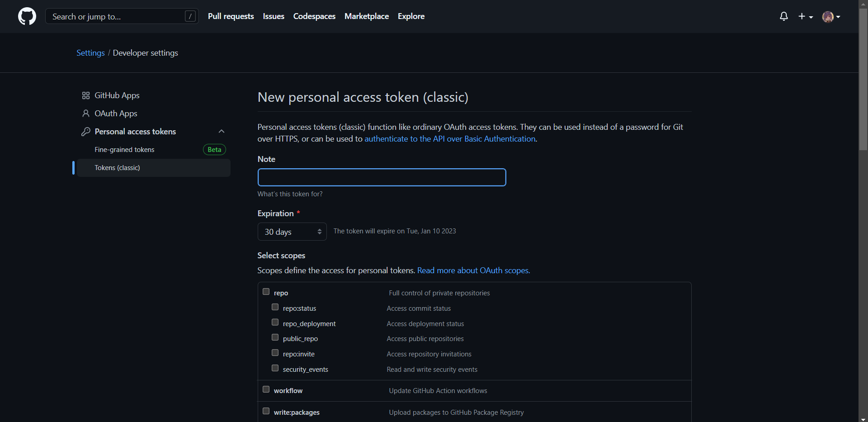This screenshot has height=422, width=868.
Task: Click the GitHub Octocat logo
Action: pyautogui.click(x=27, y=16)
